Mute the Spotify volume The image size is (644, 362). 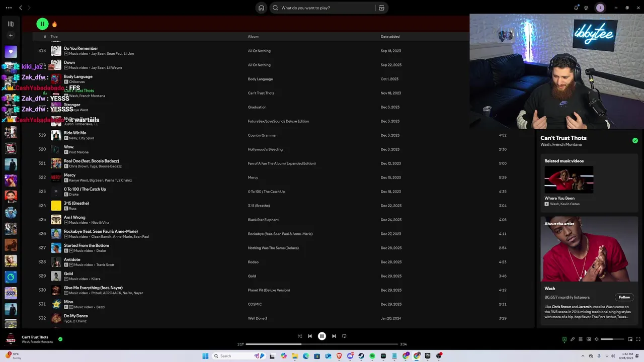pos(597,339)
